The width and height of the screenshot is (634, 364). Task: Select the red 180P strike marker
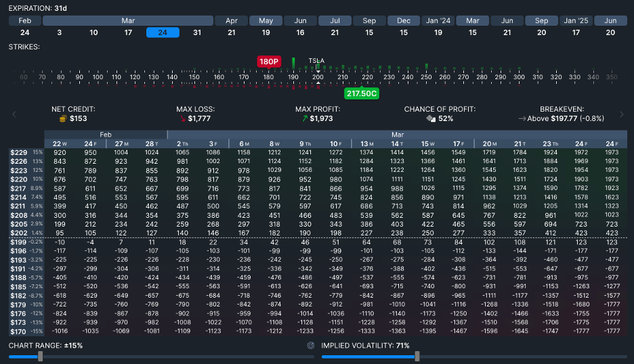coord(269,62)
